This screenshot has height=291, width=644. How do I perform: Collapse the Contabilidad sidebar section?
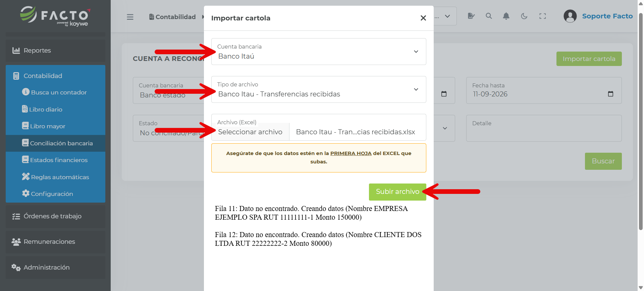pyautogui.click(x=55, y=76)
